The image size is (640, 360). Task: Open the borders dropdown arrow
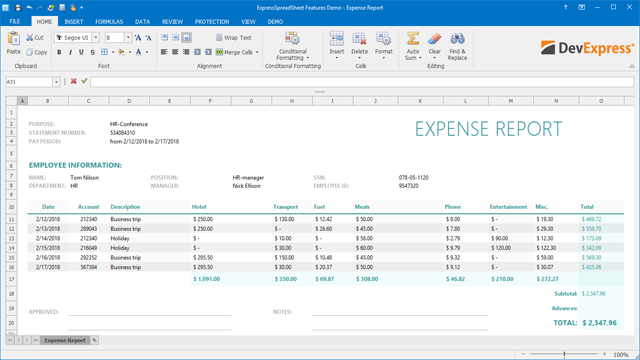point(113,52)
